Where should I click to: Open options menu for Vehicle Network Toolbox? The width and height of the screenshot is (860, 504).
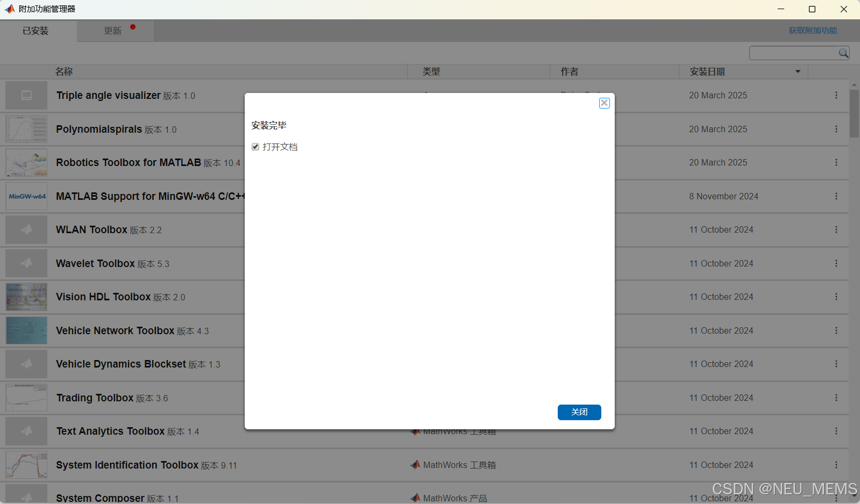[x=836, y=330]
